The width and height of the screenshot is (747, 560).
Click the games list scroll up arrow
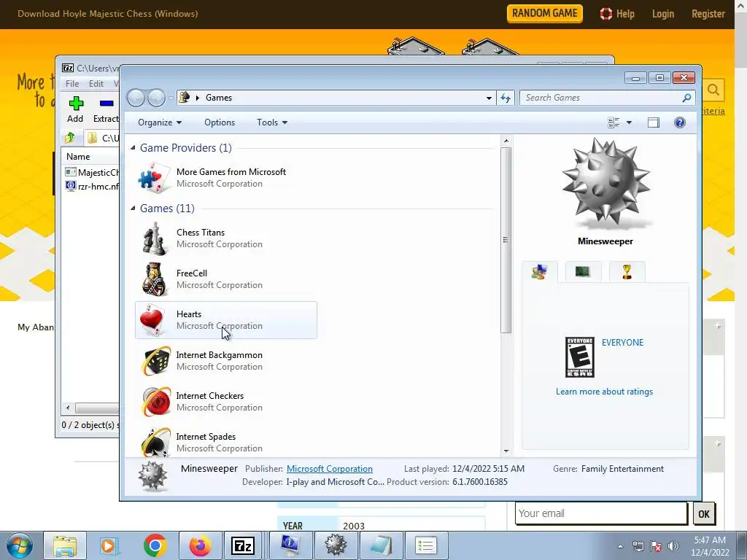(506, 141)
